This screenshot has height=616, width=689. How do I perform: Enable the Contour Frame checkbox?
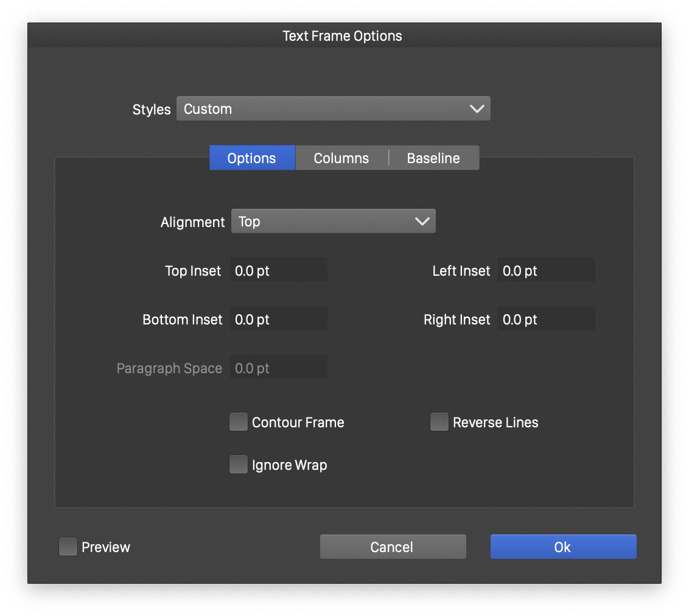click(x=239, y=422)
